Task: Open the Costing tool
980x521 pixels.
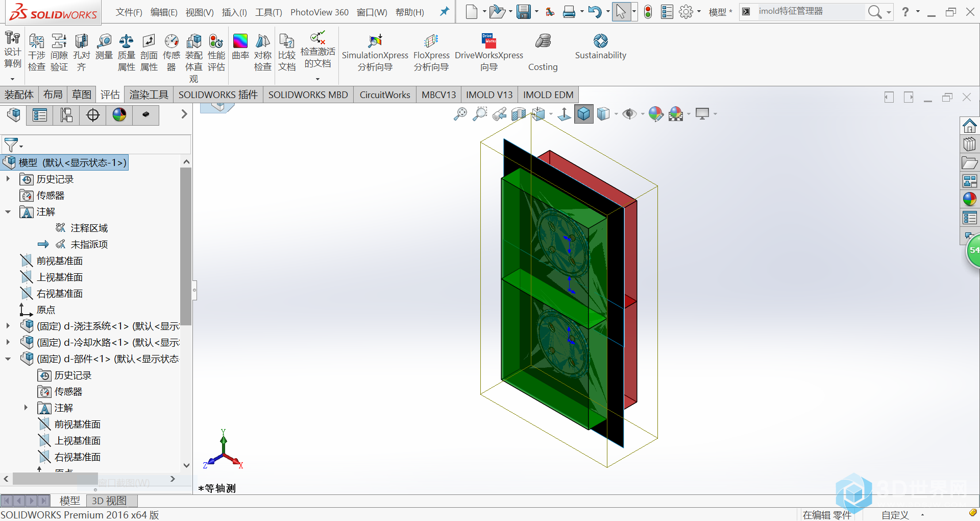Action: (x=543, y=53)
